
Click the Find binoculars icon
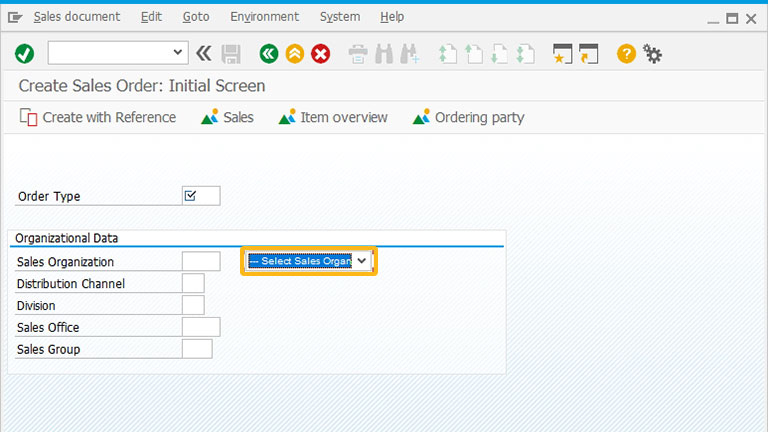coord(384,54)
